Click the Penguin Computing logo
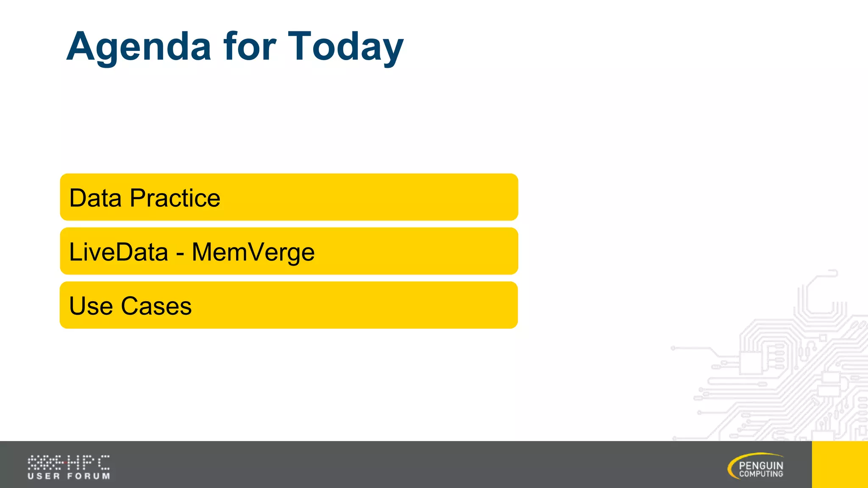 [x=756, y=466]
